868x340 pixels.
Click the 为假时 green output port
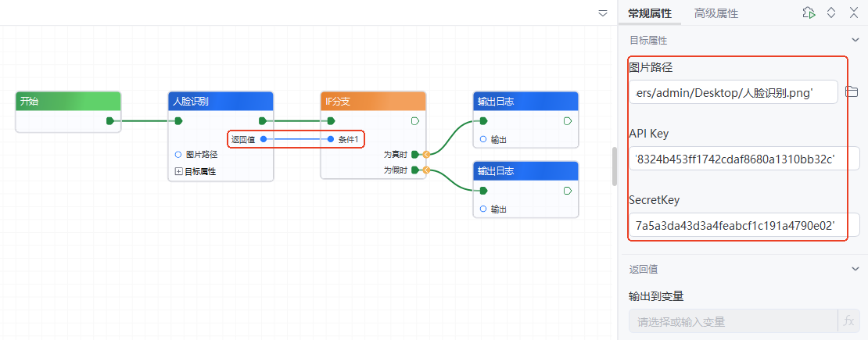415,170
